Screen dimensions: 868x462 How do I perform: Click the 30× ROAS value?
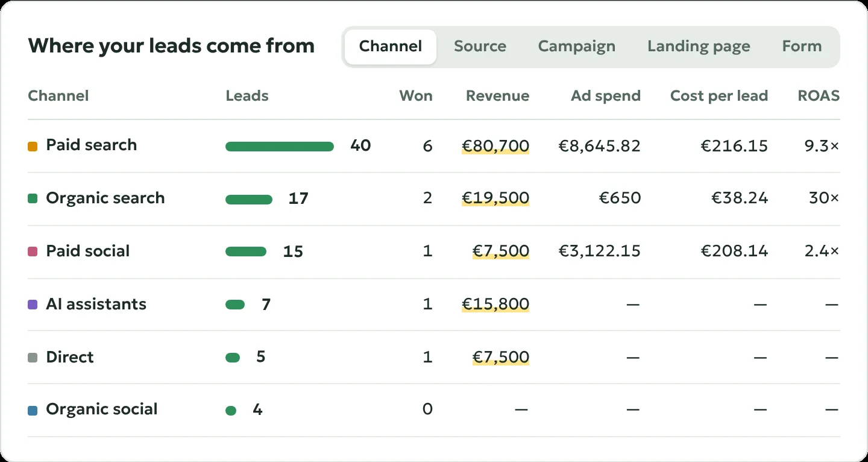click(x=824, y=198)
